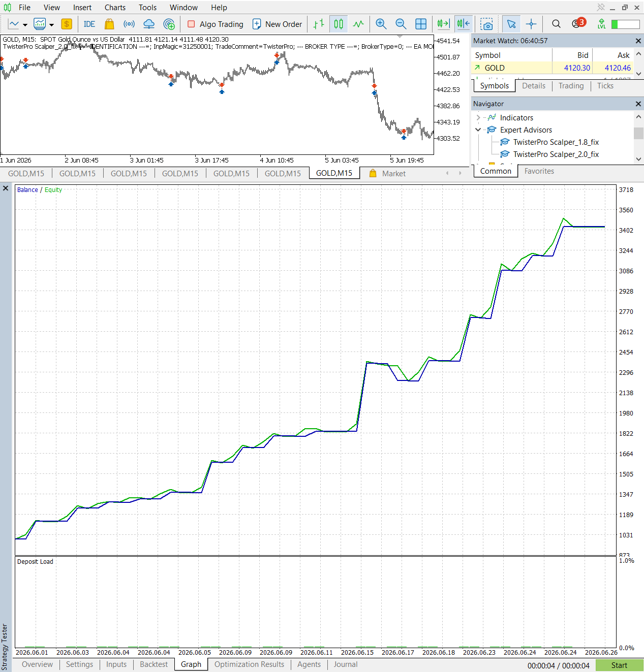This screenshot has width=644, height=672.
Task: Select the cursor arrow tool
Action: tap(511, 24)
